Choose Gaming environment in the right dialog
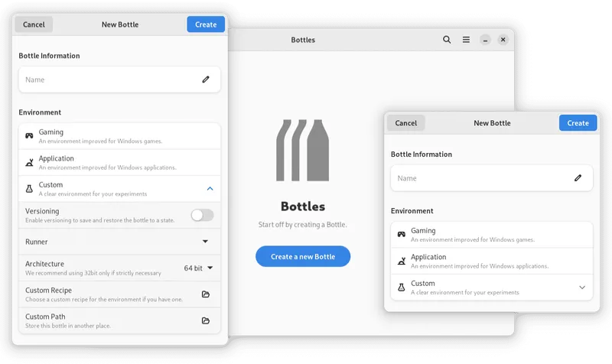 click(x=492, y=235)
